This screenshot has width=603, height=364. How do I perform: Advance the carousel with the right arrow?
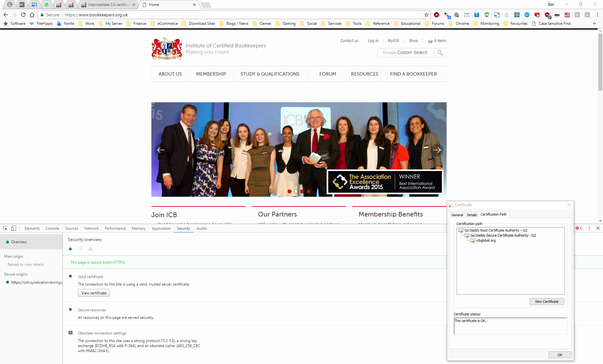point(437,150)
